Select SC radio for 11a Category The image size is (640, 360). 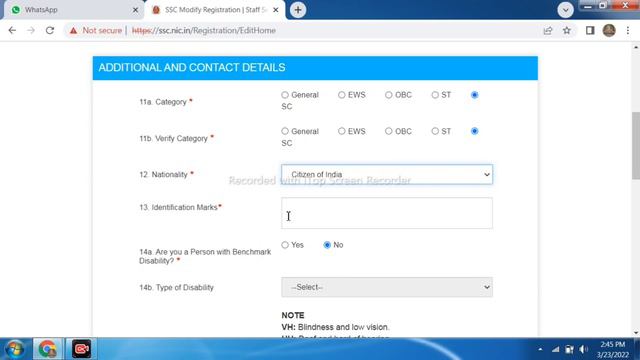click(474, 95)
